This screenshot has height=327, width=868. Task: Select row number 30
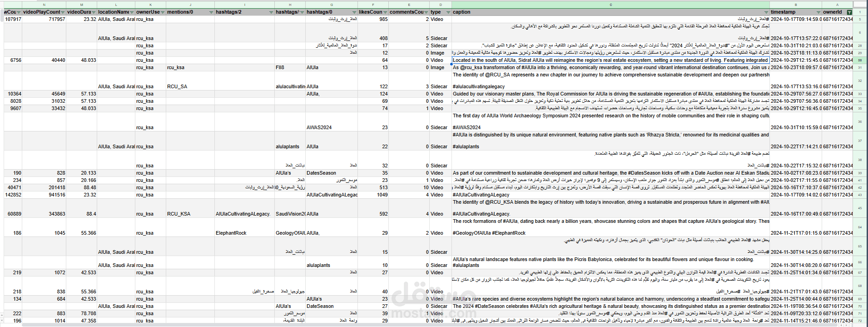point(860,60)
